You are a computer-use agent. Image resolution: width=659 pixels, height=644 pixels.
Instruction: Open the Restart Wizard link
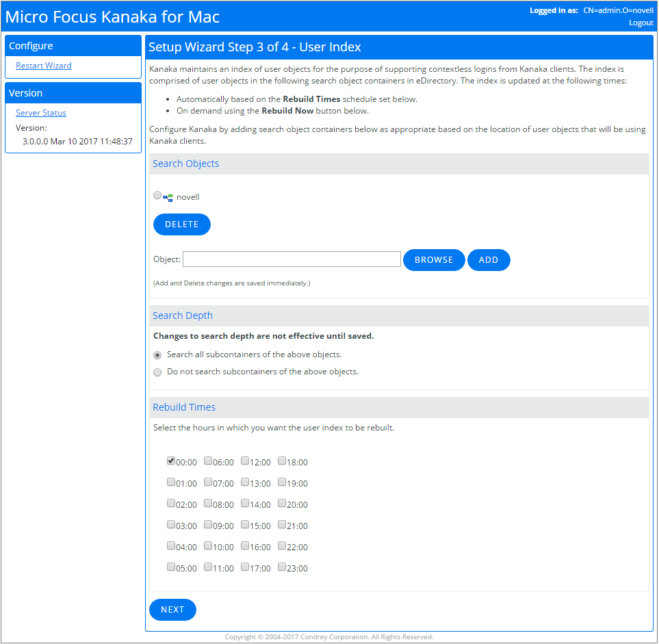click(44, 66)
